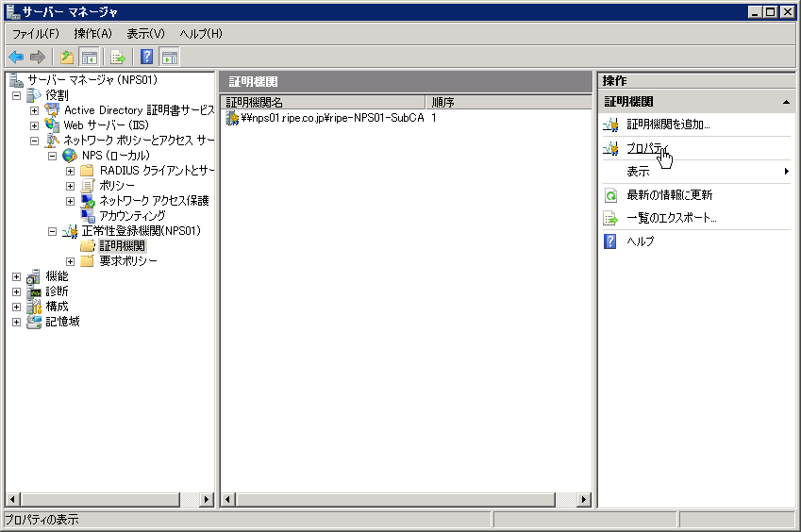Expand RADIUS クライアントとサーバー node

pos(70,171)
